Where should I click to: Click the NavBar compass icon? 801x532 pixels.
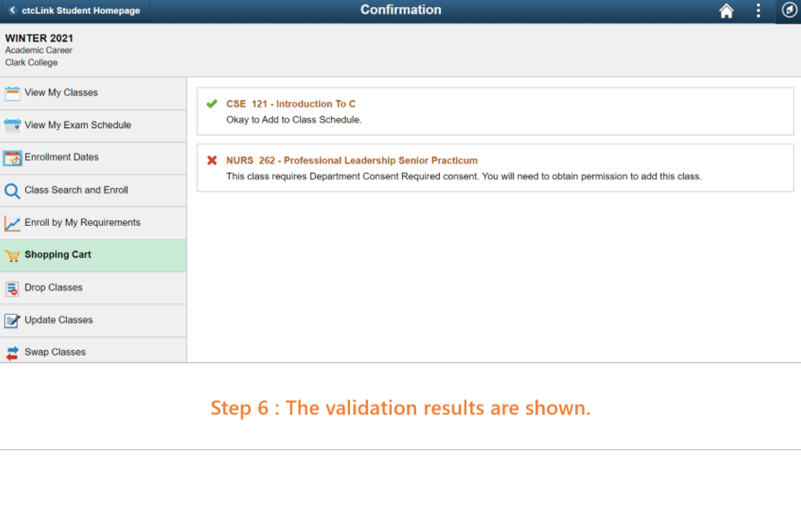click(x=789, y=10)
